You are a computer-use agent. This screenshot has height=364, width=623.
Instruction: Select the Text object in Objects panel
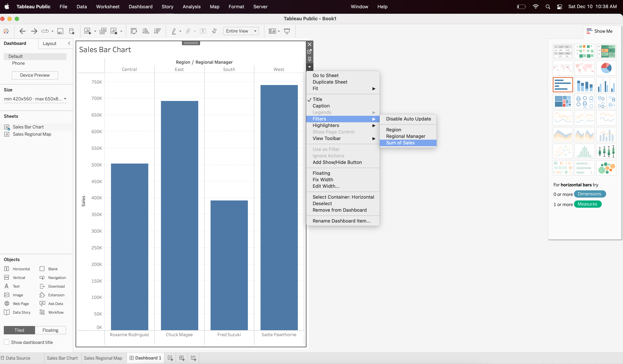[16, 286]
